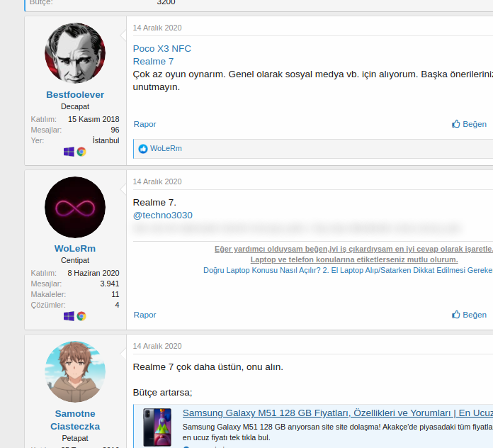Open 'Doğru Laptop Konusu Nasıl Açılır?' signature link
Image resolution: width=493 pixels, height=448 pixels.
pyautogui.click(x=262, y=270)
